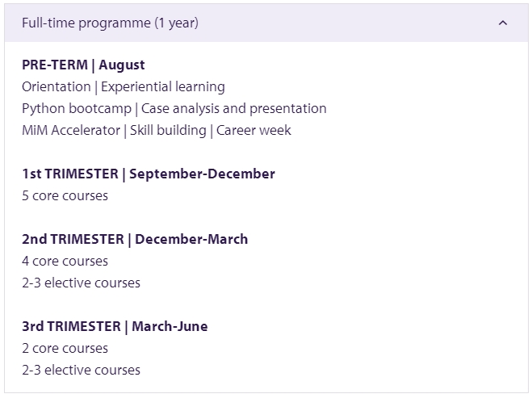Click Case analysis and presentation text
This screenshot has width=532, height=398.
point(234,108)
